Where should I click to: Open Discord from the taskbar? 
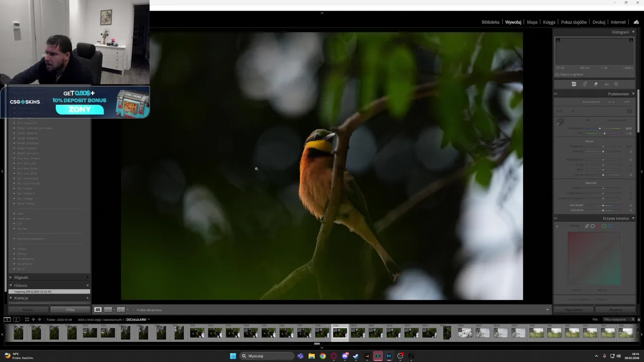tap(345, 356)
